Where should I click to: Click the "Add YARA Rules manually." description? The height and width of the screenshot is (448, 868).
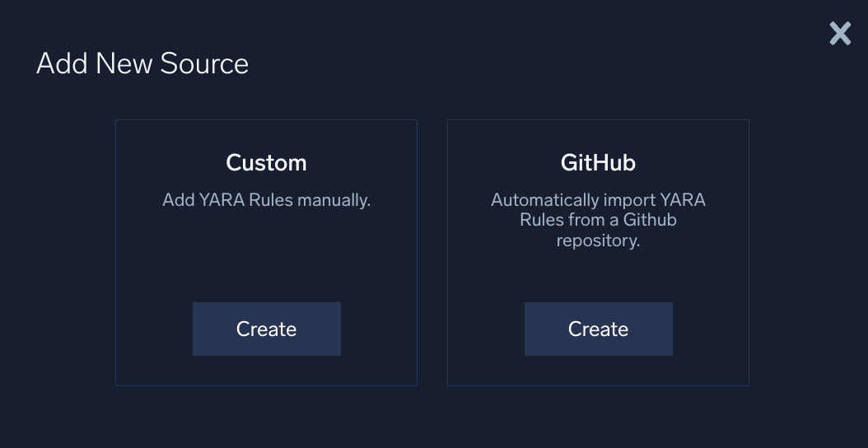pos(266,200)
